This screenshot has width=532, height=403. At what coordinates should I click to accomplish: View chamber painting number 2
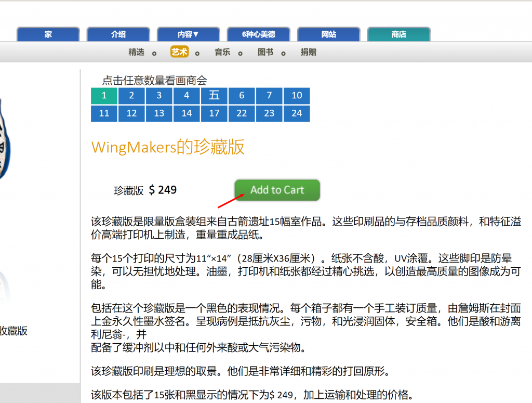pos(131,95)
